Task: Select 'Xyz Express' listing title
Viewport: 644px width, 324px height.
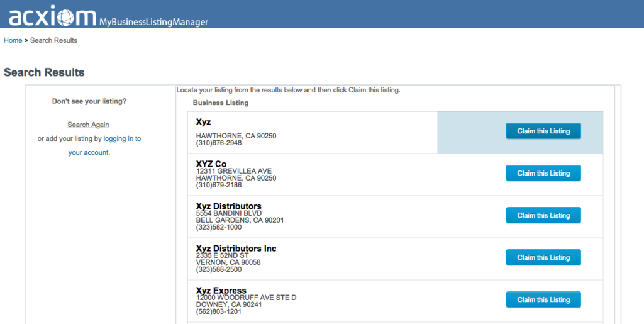Action: pyautogui.click(x=221, y=290)
